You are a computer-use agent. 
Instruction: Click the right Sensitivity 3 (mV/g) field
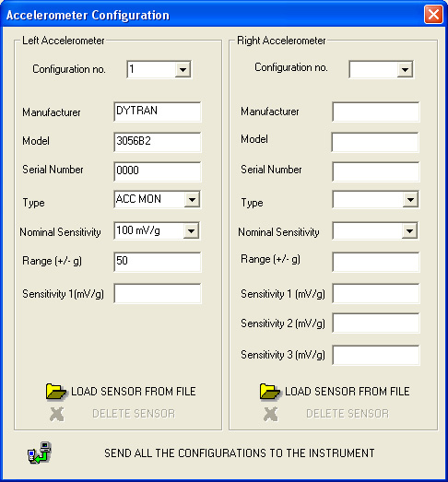(376, 356)
